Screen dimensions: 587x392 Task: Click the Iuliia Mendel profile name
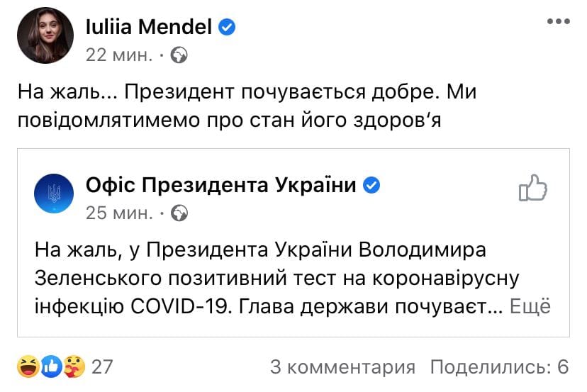(149, 27)
